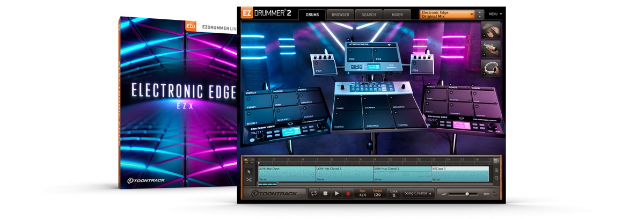Stop playback
The image size is (644, 219).
coord(325,193)
